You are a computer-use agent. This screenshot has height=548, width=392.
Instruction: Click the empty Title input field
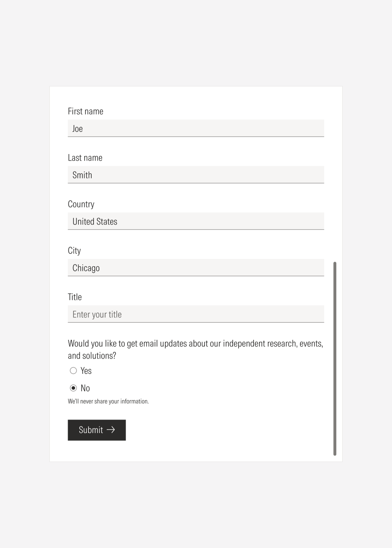(x=196, y=314)
